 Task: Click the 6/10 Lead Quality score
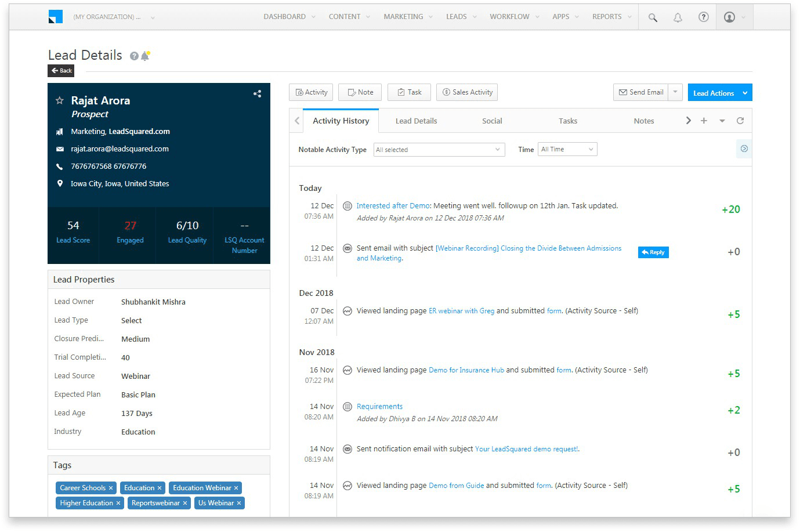[186, 225]
